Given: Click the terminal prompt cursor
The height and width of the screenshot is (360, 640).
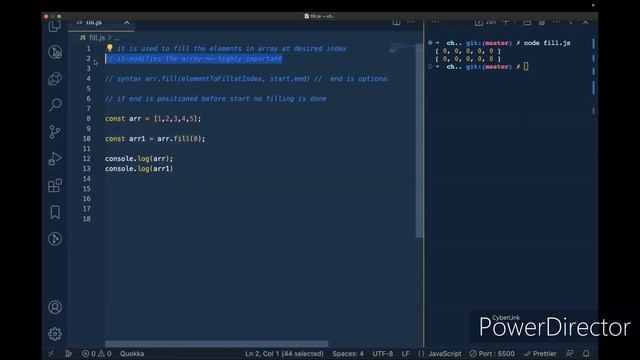Looking at the screenshot, I should point(526,67).
